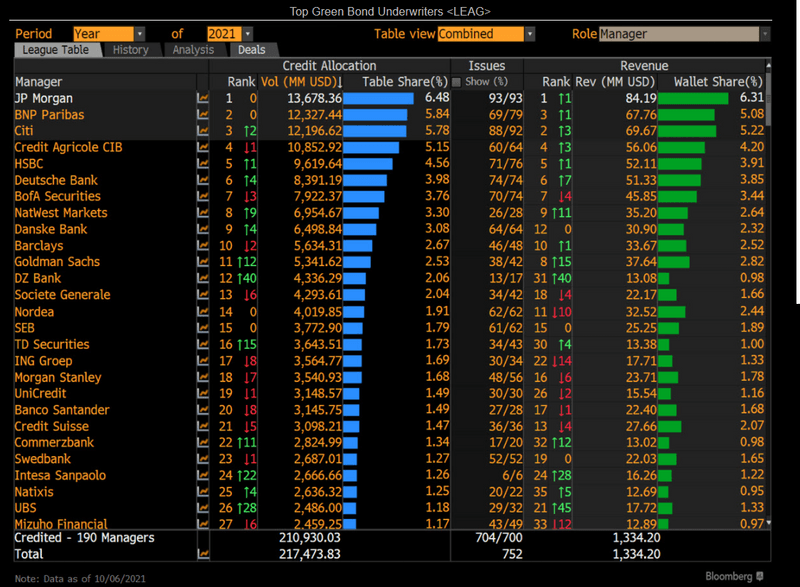Open chart icon for JP Morgan row

203,98
